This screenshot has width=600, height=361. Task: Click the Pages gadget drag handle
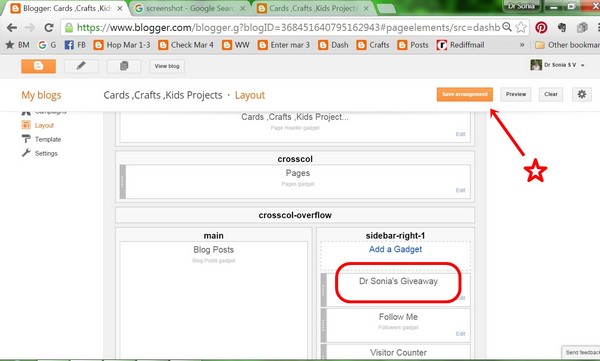click(123, 182)
